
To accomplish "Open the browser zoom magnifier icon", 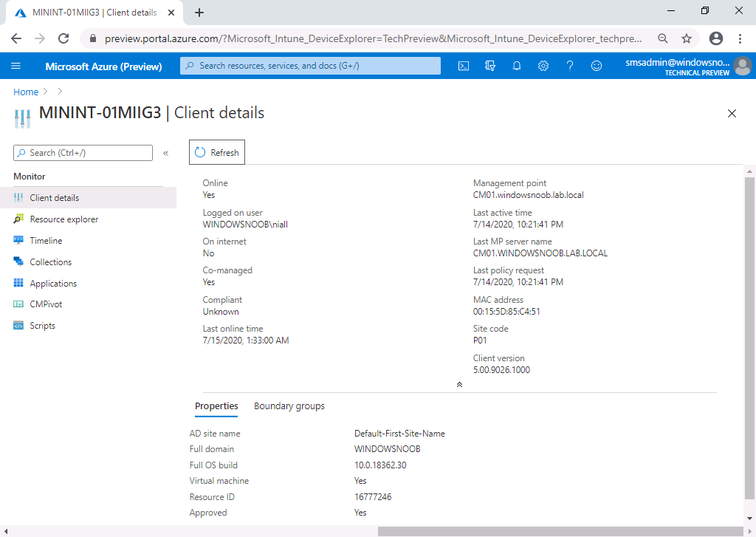I will (663, 38).
